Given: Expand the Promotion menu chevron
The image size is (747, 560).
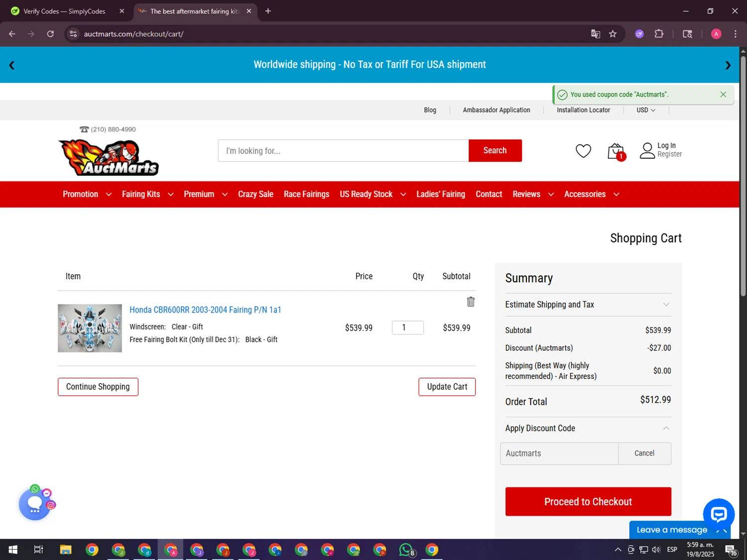Looking at the screenshot, I should pos(109,195).
